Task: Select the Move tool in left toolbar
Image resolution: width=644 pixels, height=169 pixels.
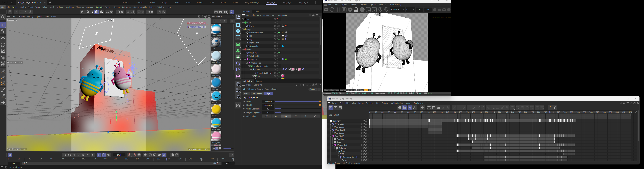Action: (3, 39)
